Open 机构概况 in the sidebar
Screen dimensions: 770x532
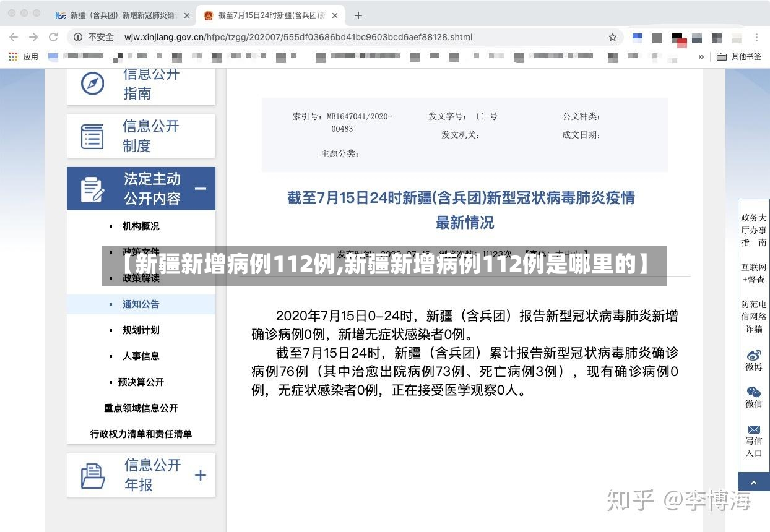141,226
